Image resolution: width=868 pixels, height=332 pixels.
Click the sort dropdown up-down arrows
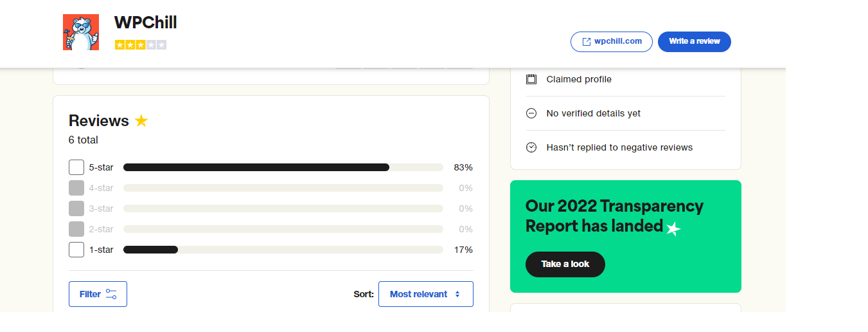click(457, 294)
